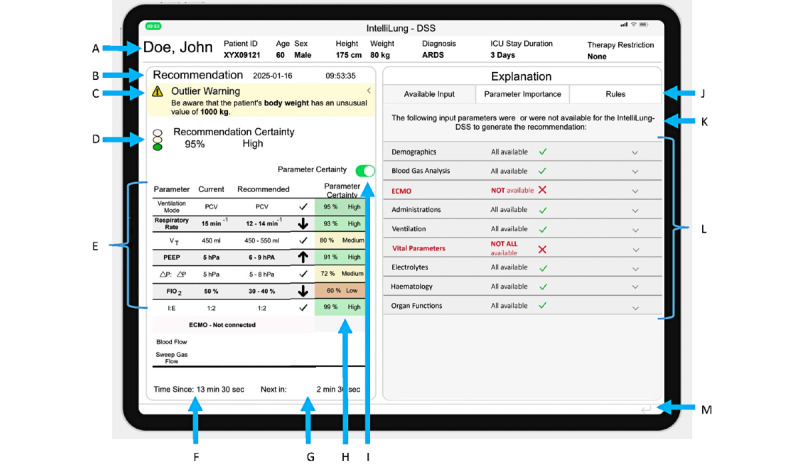Click the low certainty FiO2 colored cell

pos(340,290)
